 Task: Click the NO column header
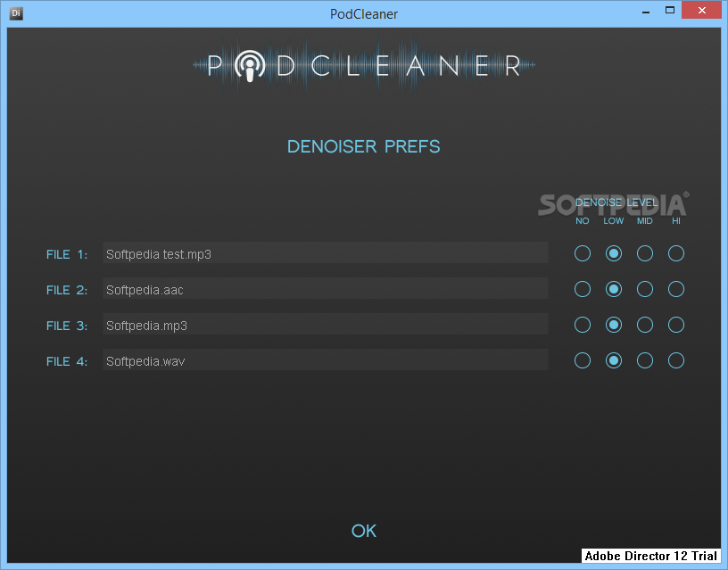coord(583,221)
